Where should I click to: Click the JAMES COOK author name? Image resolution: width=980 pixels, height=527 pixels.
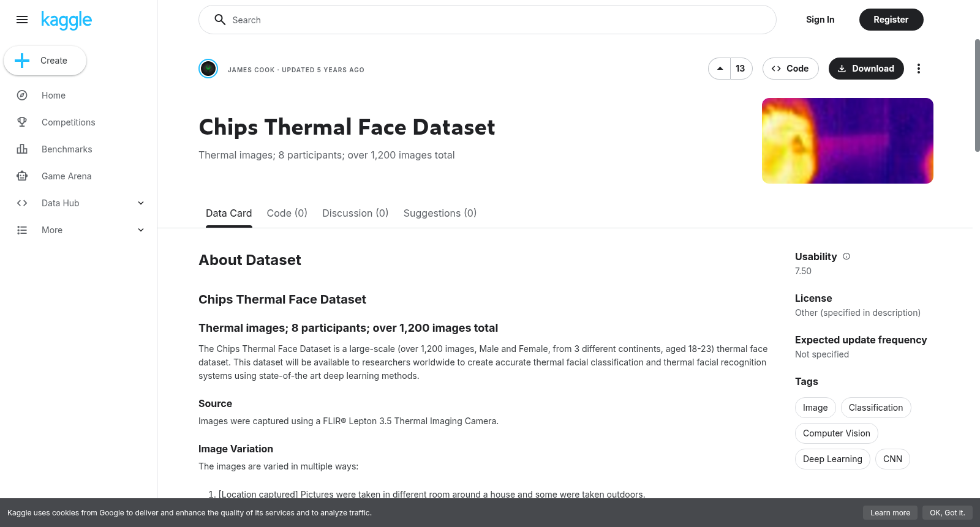(x=251, y=70)
